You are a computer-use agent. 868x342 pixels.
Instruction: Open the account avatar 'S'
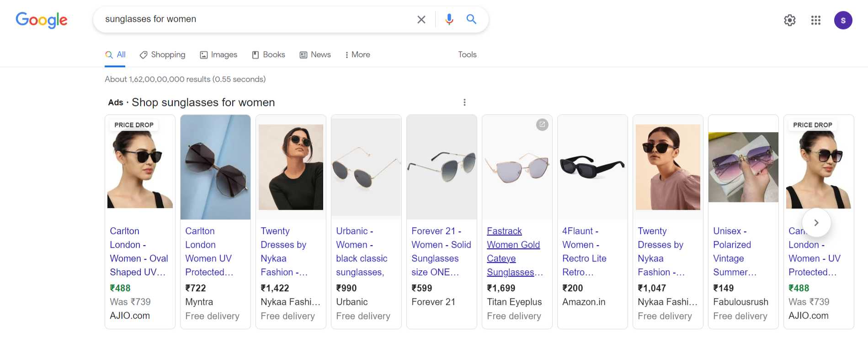click(x=843, y=20)
